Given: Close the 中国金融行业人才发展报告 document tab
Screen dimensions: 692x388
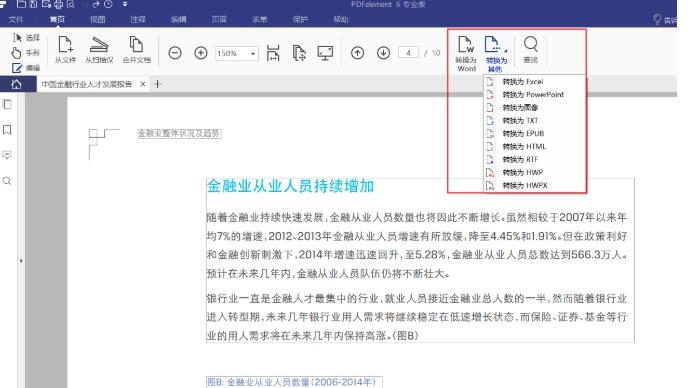Looking at the screenshot, I should [x=143, y=84].
